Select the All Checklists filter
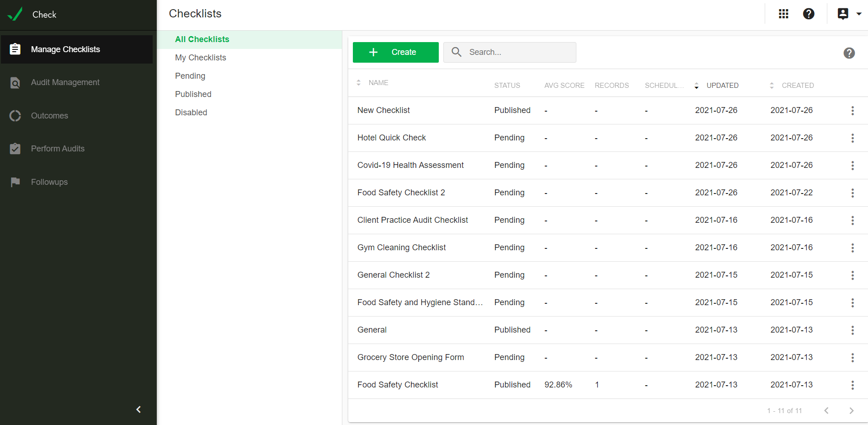 250,39
